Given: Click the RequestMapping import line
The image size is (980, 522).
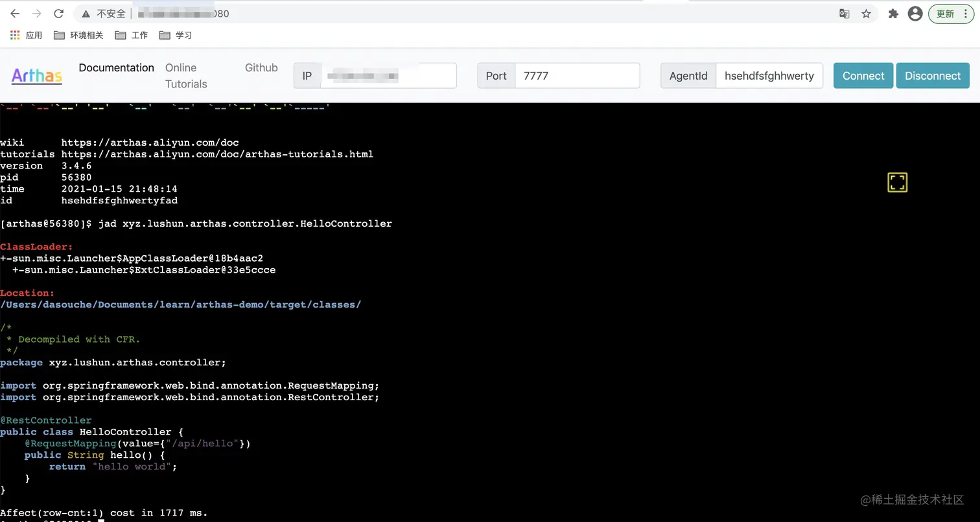Looking at the screenshot, I should pyautogui.click(x=189, y=385).
